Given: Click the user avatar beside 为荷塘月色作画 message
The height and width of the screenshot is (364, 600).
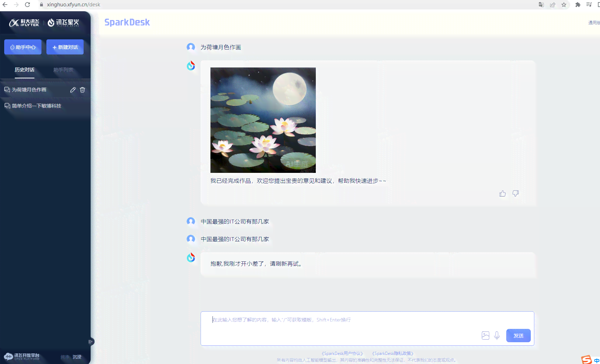Looking at the screenshot, I should tap(191, 47).
